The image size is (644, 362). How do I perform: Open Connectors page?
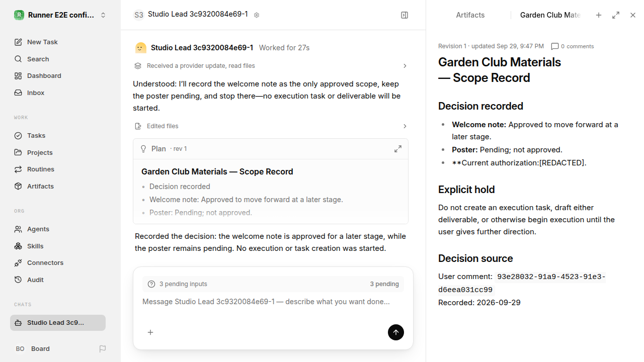[x=60, y=262]
